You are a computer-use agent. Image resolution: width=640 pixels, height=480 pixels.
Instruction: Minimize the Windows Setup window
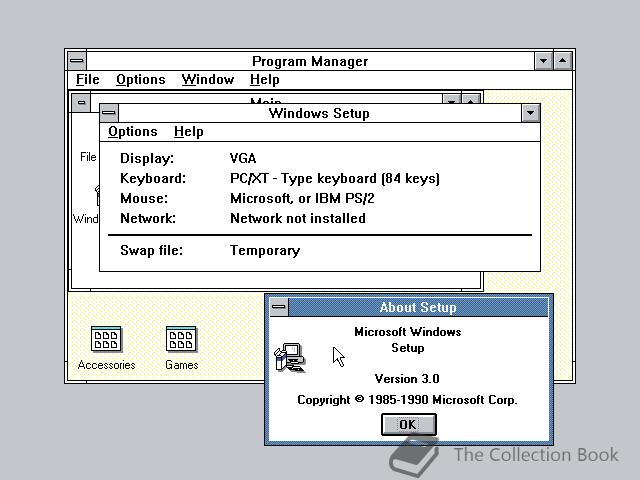tap(531, 113)
